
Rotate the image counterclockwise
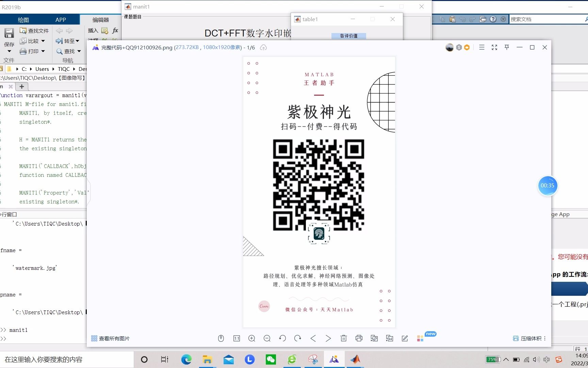[282, 338]
